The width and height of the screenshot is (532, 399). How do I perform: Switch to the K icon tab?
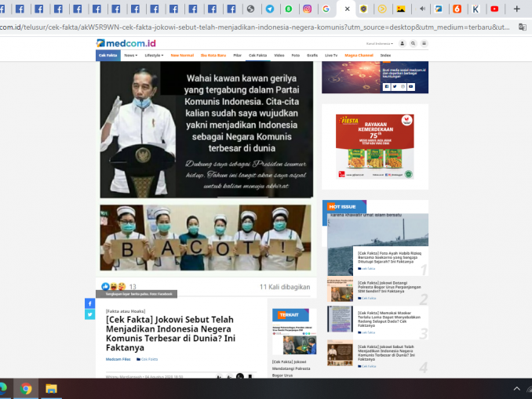[x=476, y=9]
